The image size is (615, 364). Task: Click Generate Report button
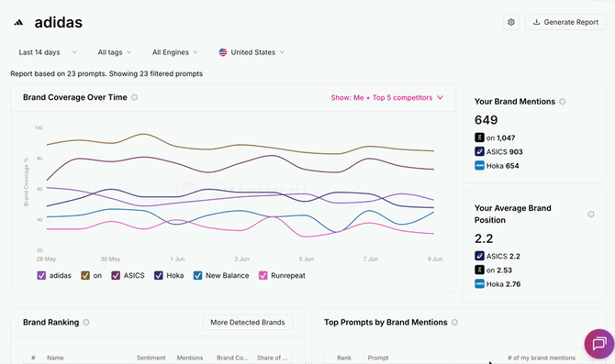(565, 22)
